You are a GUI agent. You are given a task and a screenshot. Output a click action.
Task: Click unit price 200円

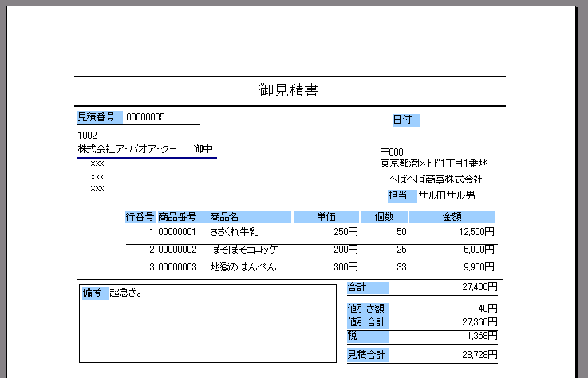345,250
